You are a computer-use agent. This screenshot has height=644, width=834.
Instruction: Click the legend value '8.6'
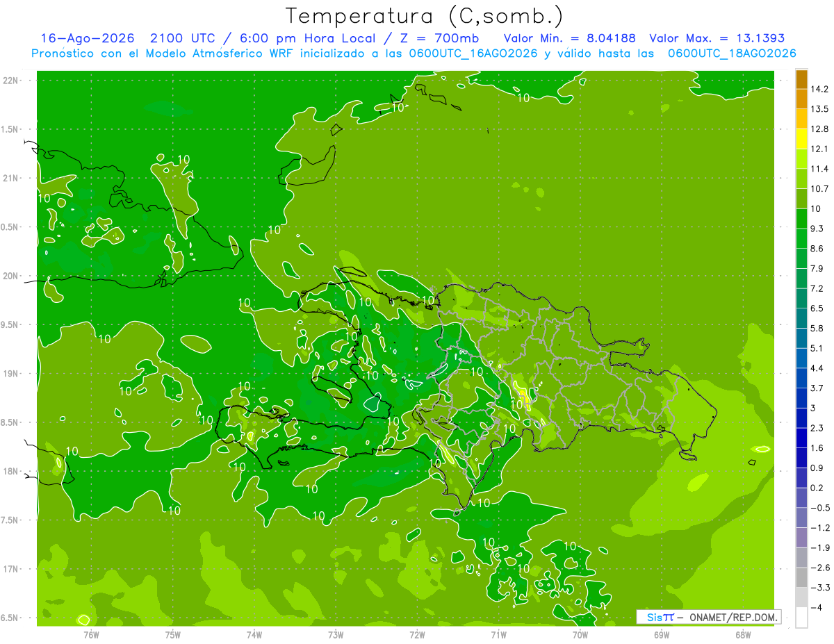[817, 249]
